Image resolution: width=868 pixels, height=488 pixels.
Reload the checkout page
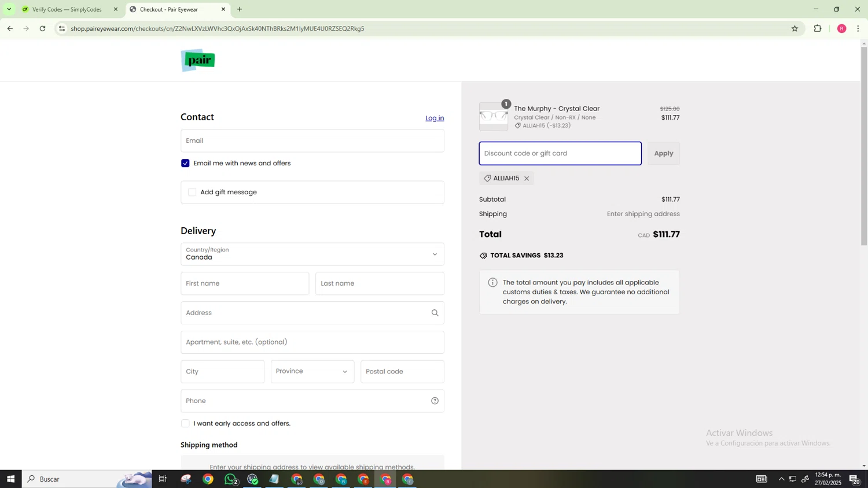click(42, 28)
